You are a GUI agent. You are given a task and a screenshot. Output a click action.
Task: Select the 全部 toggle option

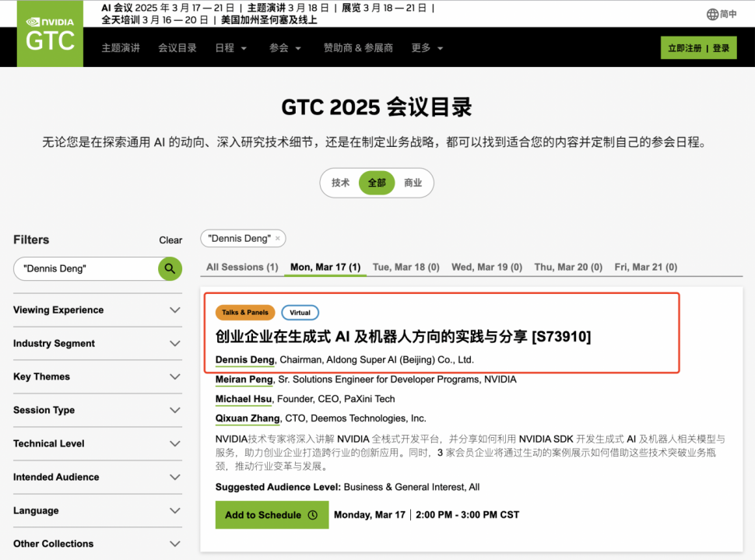tap(377, 183)
